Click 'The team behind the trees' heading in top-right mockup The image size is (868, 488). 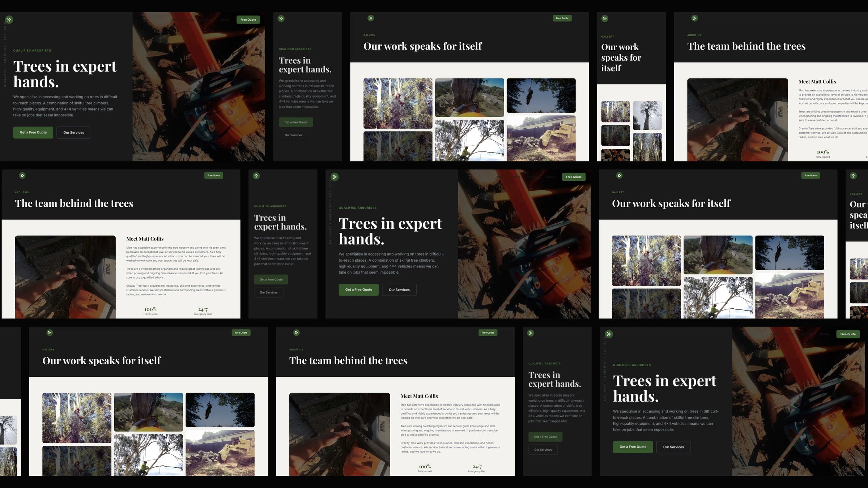click(x=746, y=46)
